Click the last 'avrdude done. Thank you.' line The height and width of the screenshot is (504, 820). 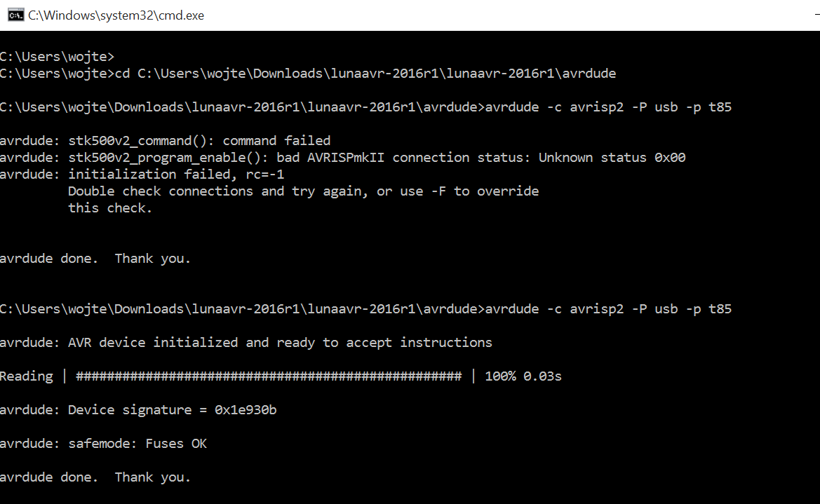pos(95,477)
